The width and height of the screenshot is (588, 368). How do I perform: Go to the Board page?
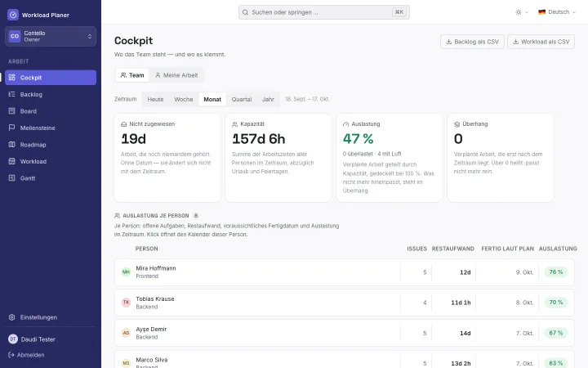(x=51, y=111)
